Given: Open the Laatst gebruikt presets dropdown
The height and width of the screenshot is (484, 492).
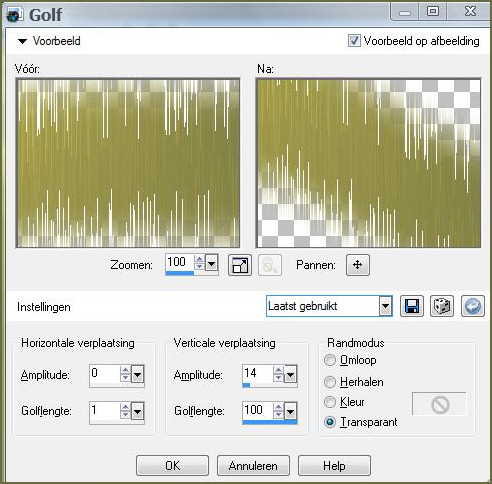Looking at the screenshot, I should [385, 306].
